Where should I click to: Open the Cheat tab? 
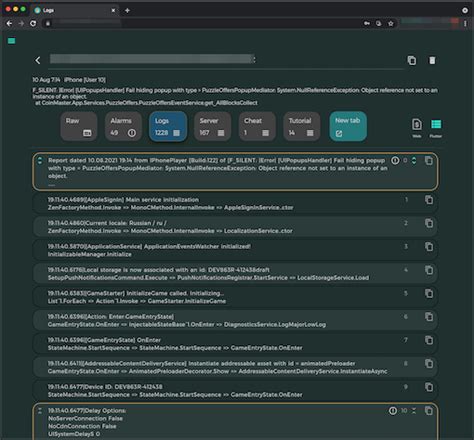[x=257, y=126]
